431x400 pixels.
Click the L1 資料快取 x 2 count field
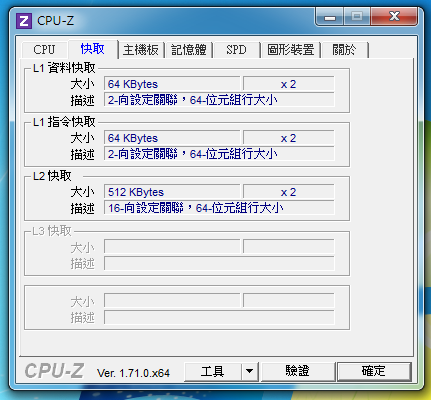click(x=289, y=84)
